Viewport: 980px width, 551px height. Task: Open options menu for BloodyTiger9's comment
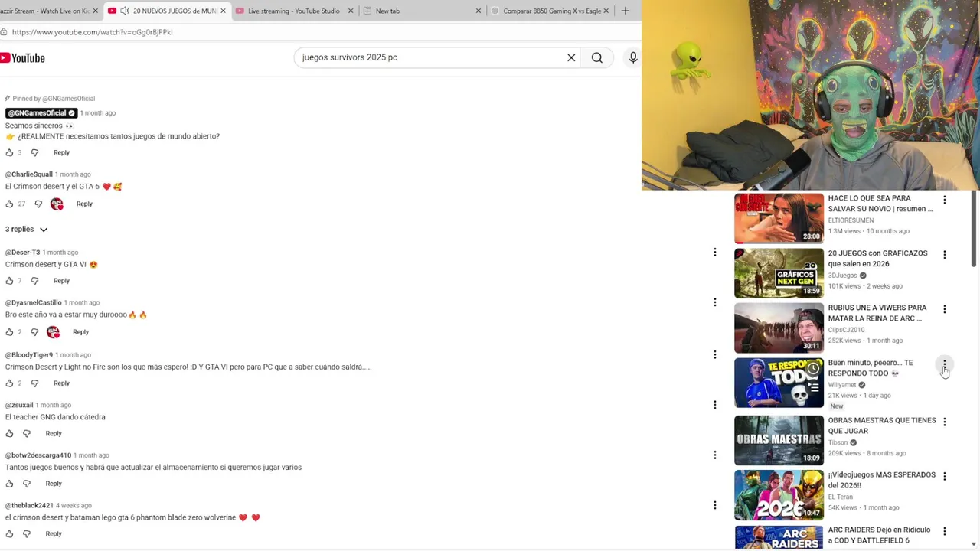click(715, 354)
